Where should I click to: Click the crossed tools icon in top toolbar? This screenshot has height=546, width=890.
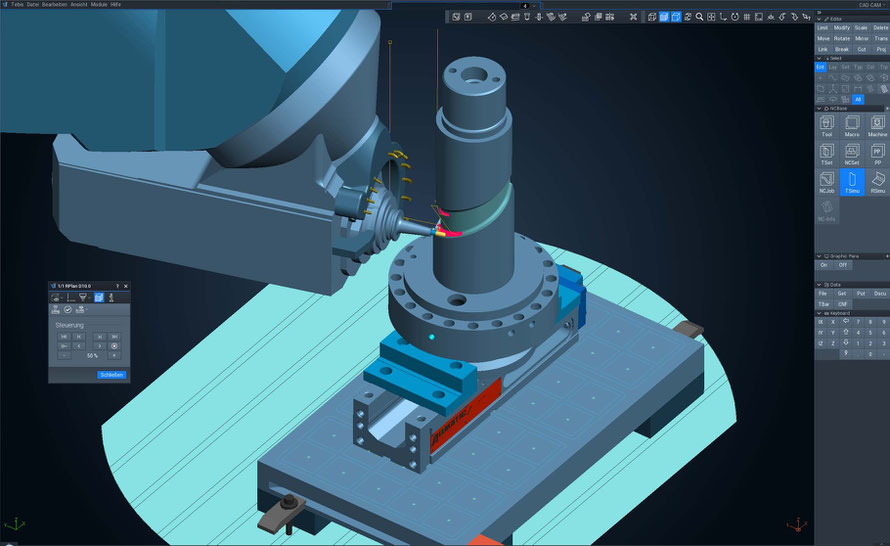click(633, 17)
